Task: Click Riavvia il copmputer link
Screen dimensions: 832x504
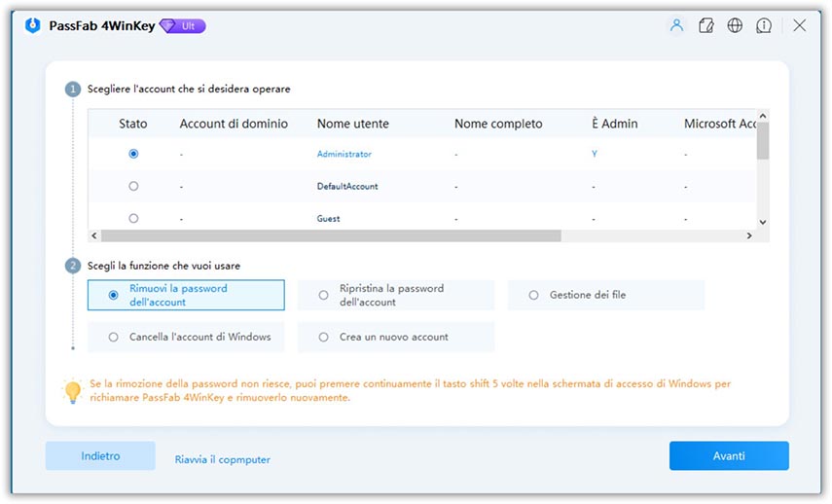Action: (222, 459)
